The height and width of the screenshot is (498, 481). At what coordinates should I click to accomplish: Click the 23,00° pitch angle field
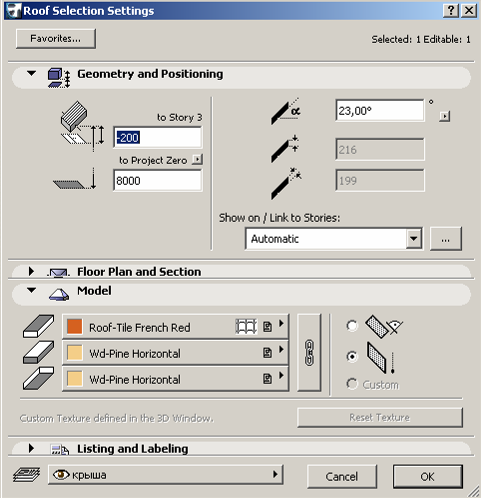coord(380,111)
